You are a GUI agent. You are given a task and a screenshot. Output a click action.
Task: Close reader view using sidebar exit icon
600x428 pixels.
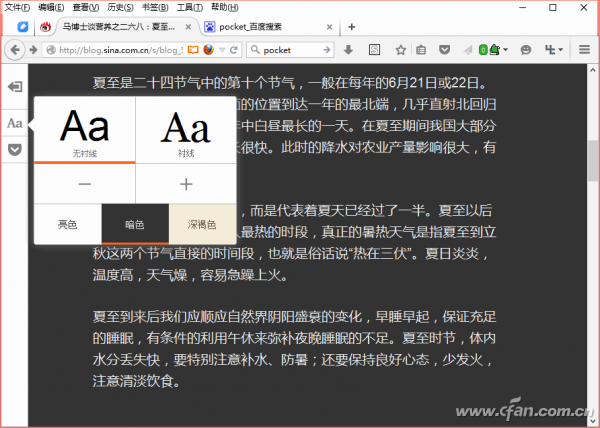15,86
